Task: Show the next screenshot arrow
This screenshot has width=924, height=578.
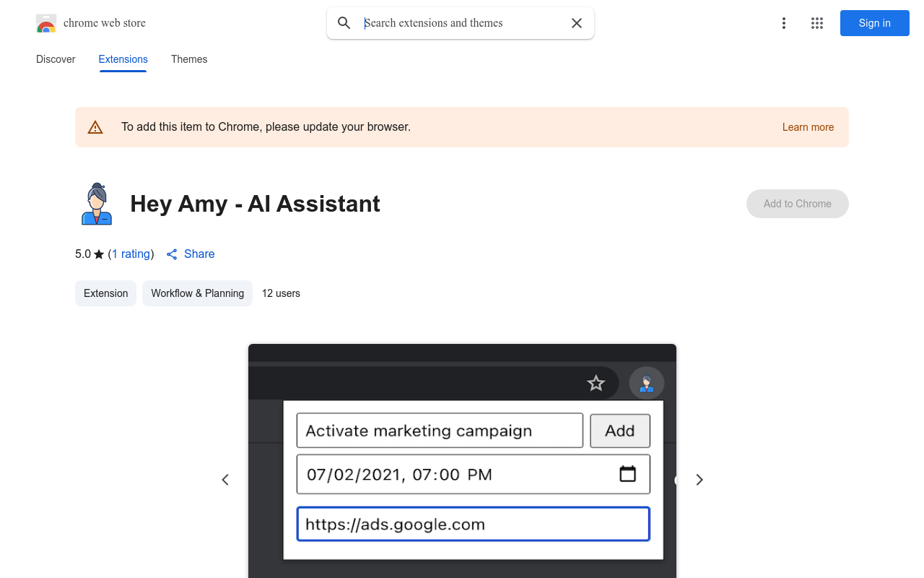Action: [x=699, y=480]
